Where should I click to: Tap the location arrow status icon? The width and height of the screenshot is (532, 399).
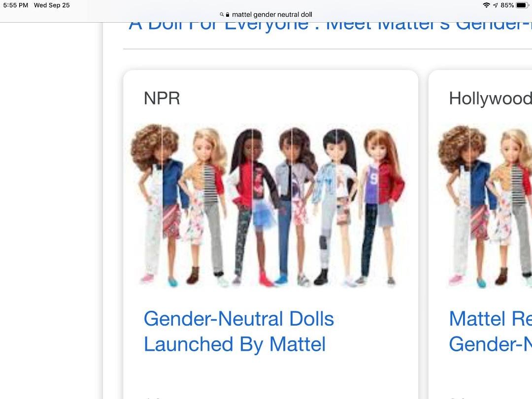pos(496,5)
